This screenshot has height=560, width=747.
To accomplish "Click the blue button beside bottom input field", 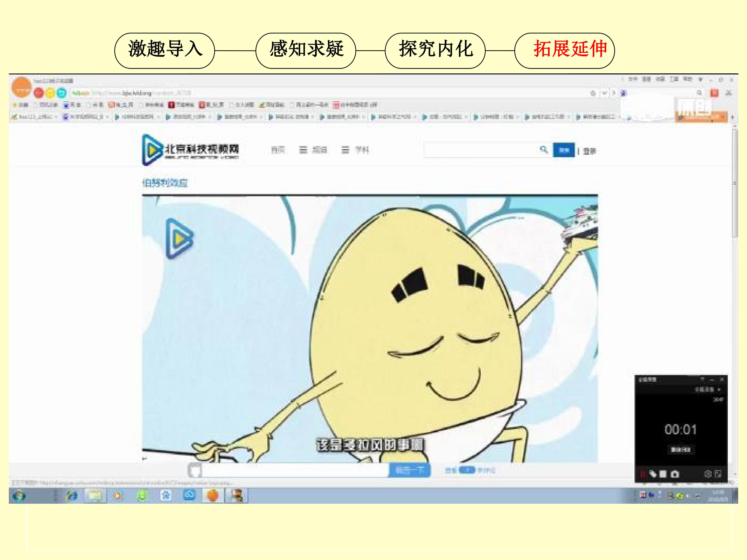I will click(409, 470).
